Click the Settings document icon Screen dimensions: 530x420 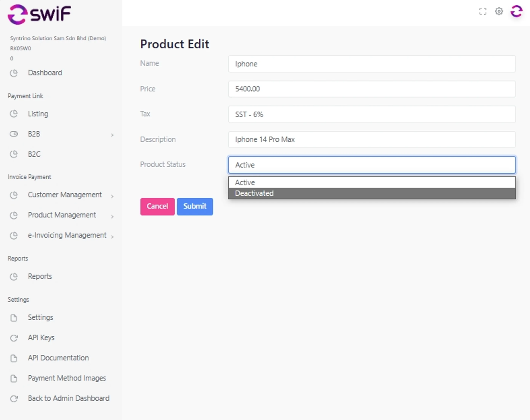[x=14, y=318]
